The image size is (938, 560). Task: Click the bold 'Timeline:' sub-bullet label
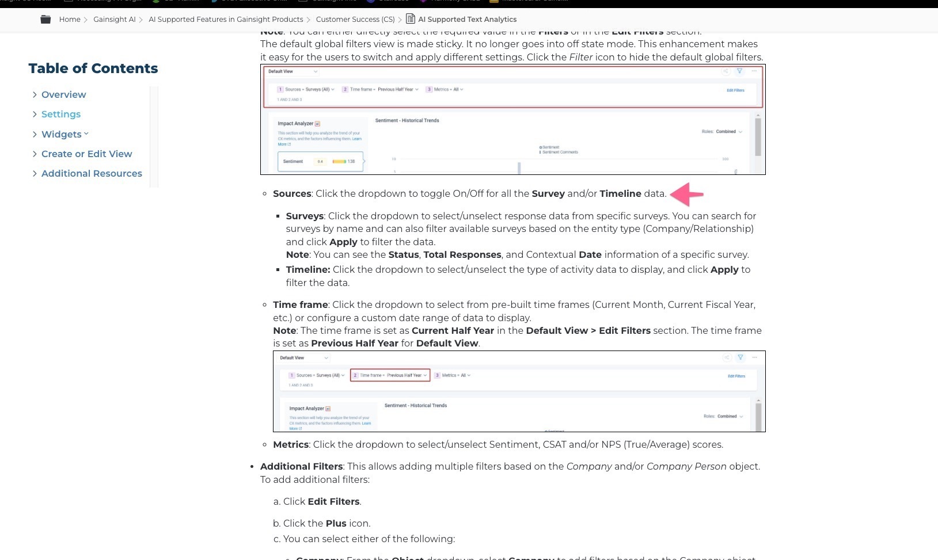pos(308,269)
